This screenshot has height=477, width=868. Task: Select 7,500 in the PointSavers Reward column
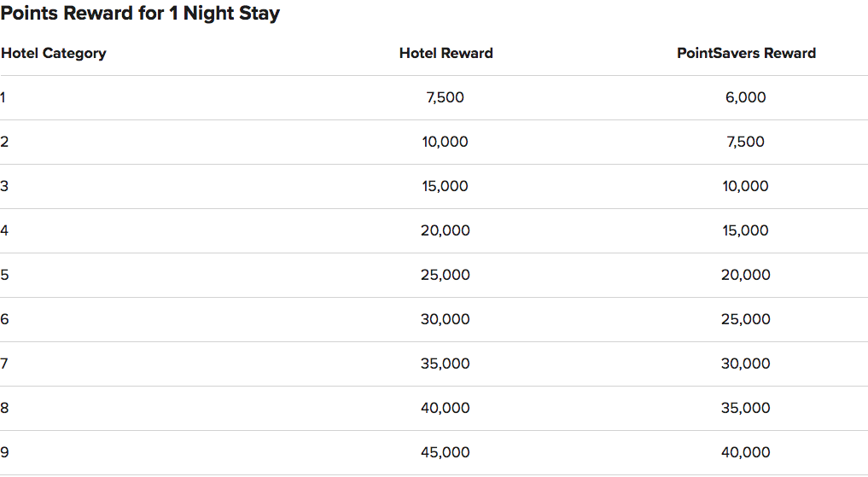746,143
